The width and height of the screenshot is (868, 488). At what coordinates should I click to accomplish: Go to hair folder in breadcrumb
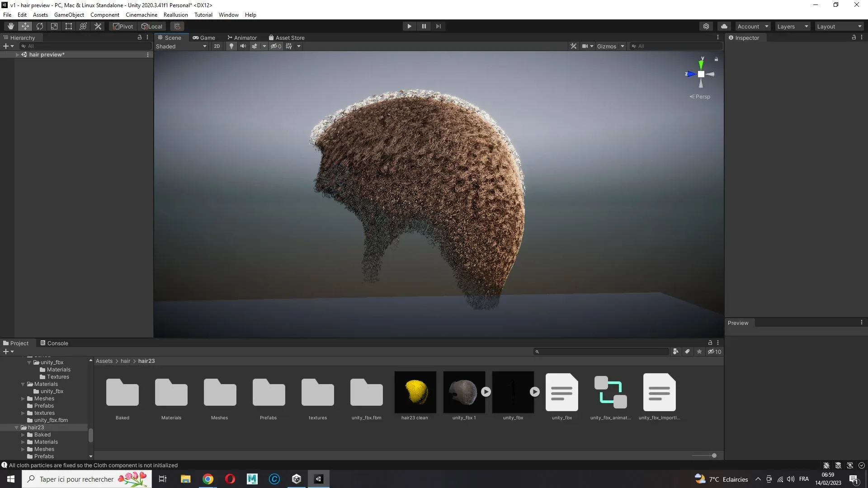[125, 361]
